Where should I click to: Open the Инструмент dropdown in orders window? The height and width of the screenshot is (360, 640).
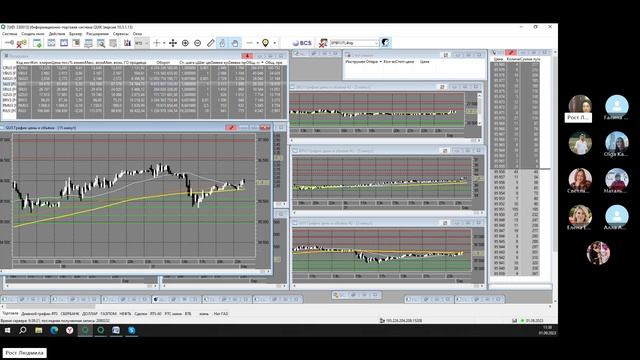tap(380, 62)
